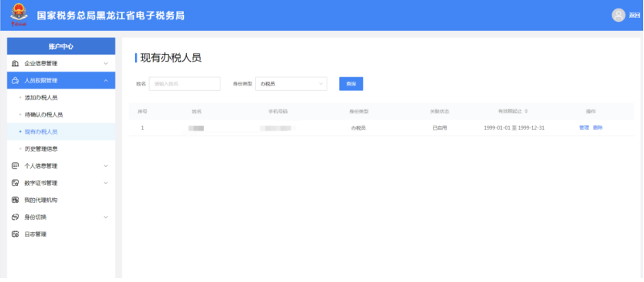The width and height of the screenshot is (644, 282).
Task: Click the 删除 link in row 1
Action: [597, 128]
